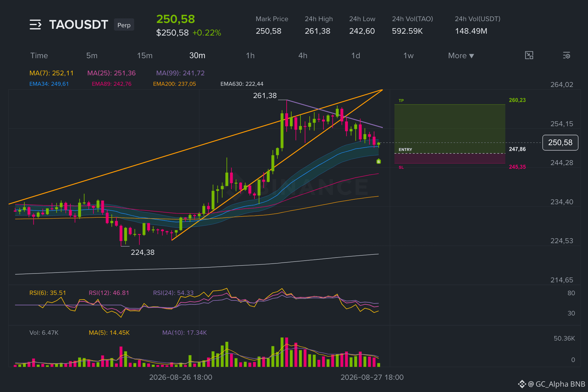Click the TAOUSDT pair name
Image resolution: width=588 pixels, height=392 pixels.
point(79,24)
